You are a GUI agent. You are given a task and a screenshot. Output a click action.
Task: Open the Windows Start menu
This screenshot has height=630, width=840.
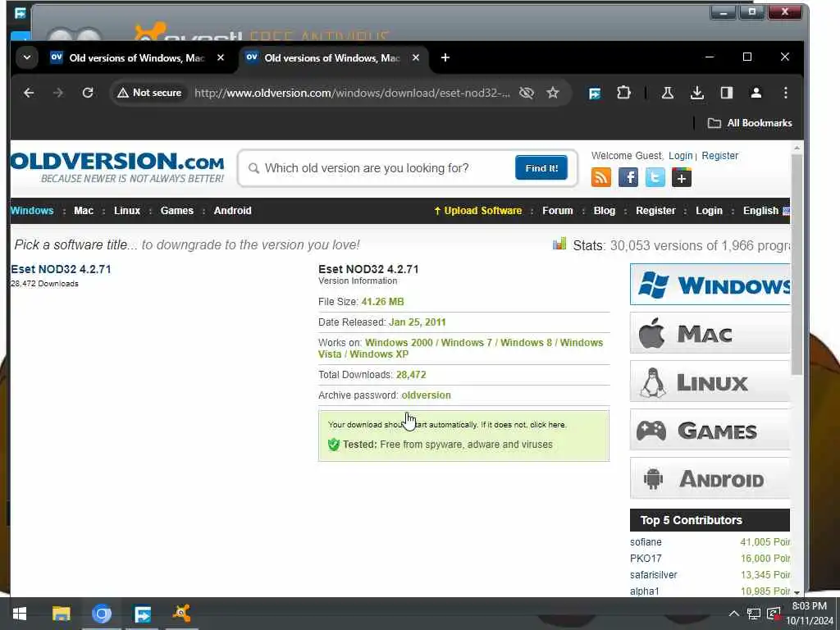click(x=20, y=614)
